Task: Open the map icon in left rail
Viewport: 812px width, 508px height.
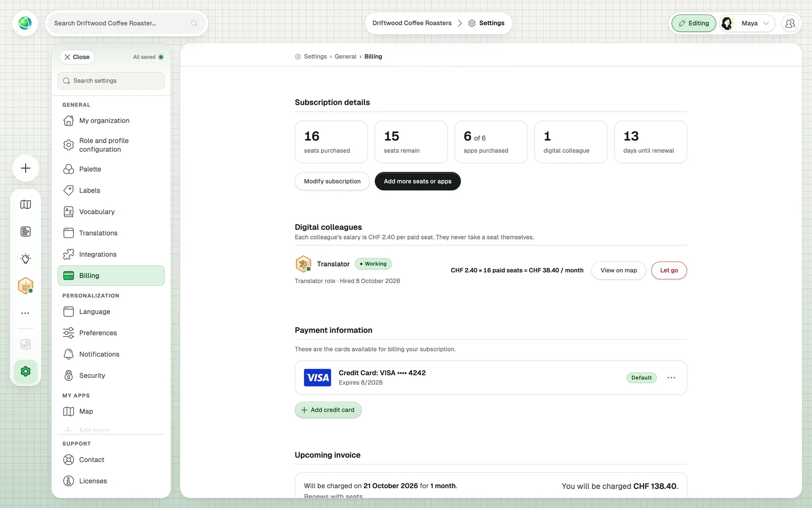Action: [x=26, y=205]
